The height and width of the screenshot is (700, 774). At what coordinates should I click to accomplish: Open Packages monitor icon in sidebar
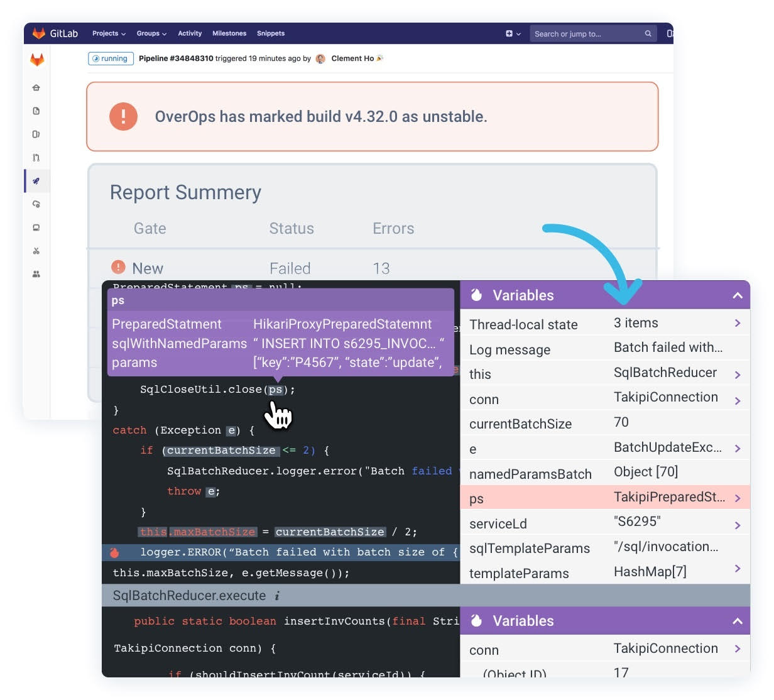click(x=36, y=227)
